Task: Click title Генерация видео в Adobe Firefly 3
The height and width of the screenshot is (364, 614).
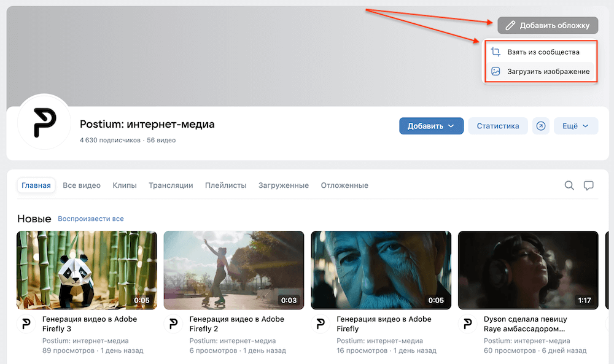Action: point(90,323)
